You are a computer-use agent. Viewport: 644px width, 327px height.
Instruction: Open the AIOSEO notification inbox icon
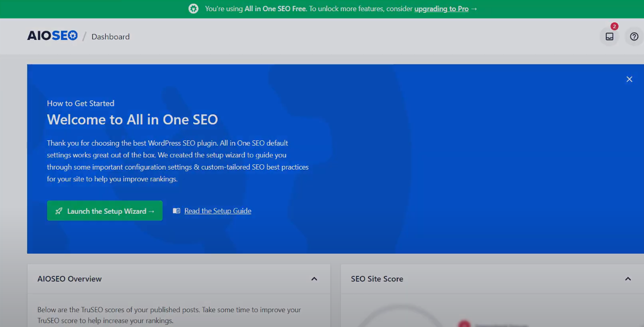coord(609,36)
